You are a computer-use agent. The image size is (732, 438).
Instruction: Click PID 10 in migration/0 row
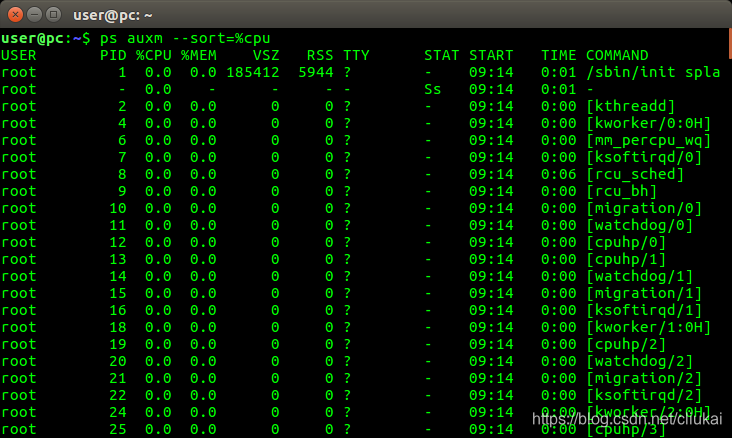(118, 208)
